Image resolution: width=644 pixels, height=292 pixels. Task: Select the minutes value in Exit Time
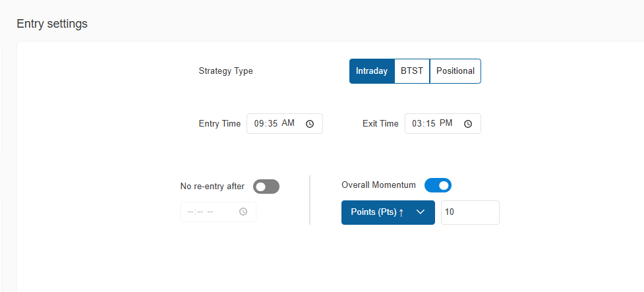click(430, 124)
